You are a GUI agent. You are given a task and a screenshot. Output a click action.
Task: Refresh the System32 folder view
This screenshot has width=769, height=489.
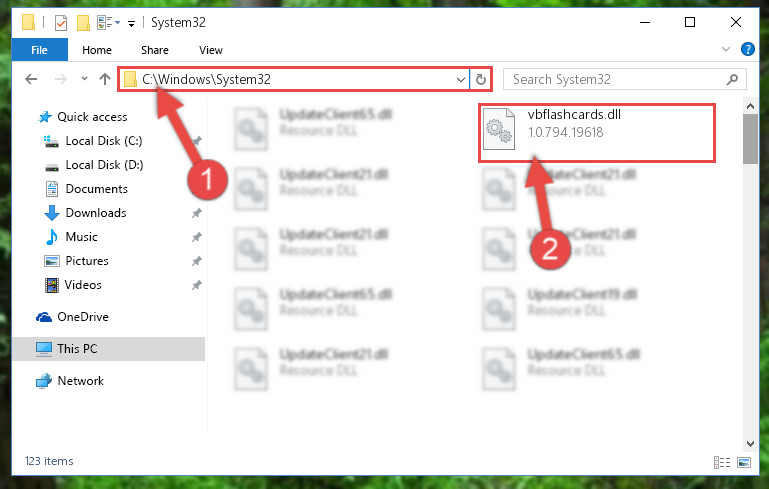click(x=481, y=79)
